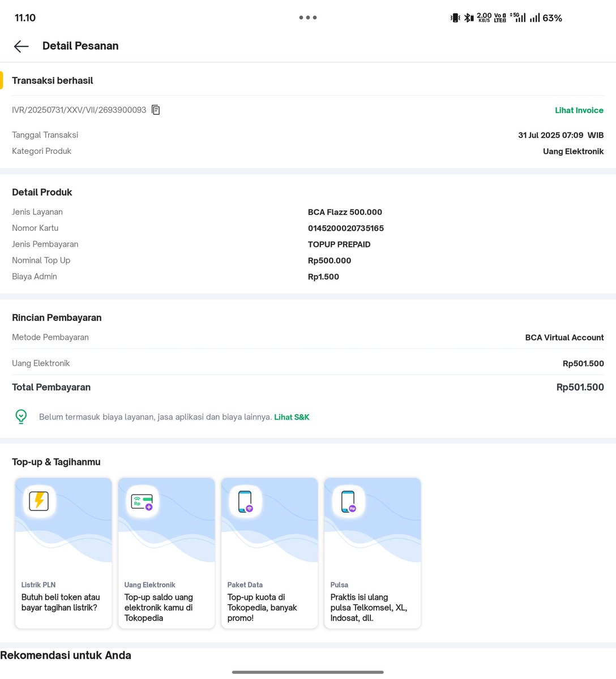Tap the Uang Elektronik card icon
The image size is (616, 679).
142,501
